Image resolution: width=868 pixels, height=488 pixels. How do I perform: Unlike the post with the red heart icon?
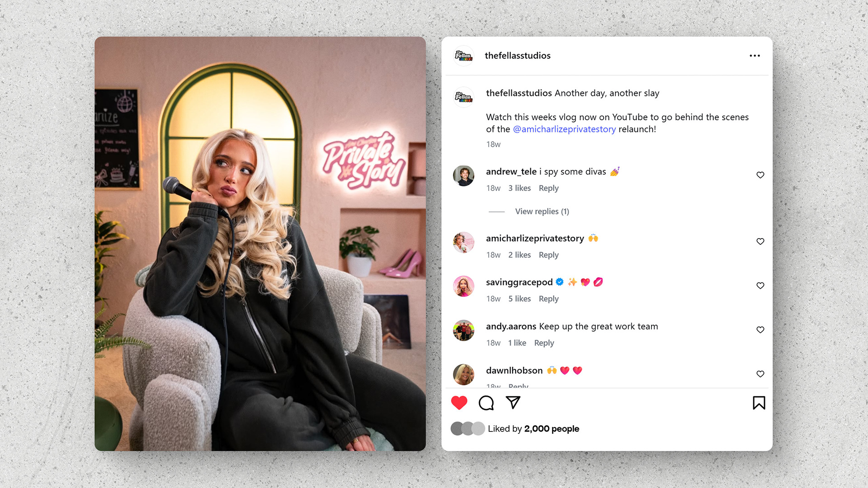(459, 403)
